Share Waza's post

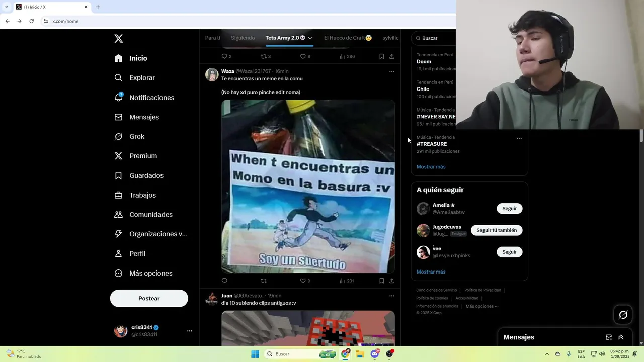click(392, 281)
